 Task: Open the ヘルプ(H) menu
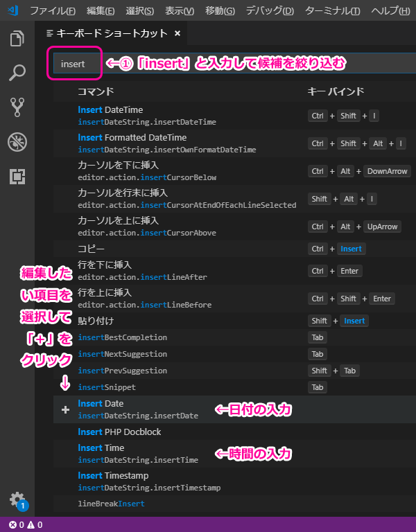click(390, 11)
